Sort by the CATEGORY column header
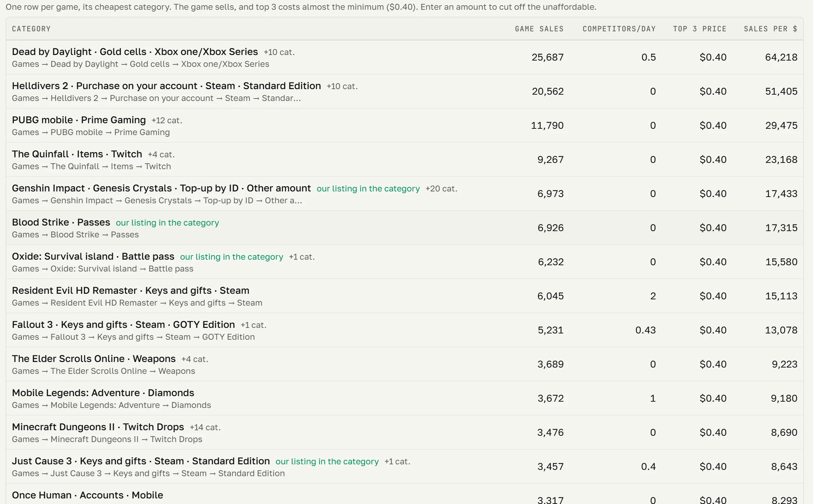 (x=31, y=29)
